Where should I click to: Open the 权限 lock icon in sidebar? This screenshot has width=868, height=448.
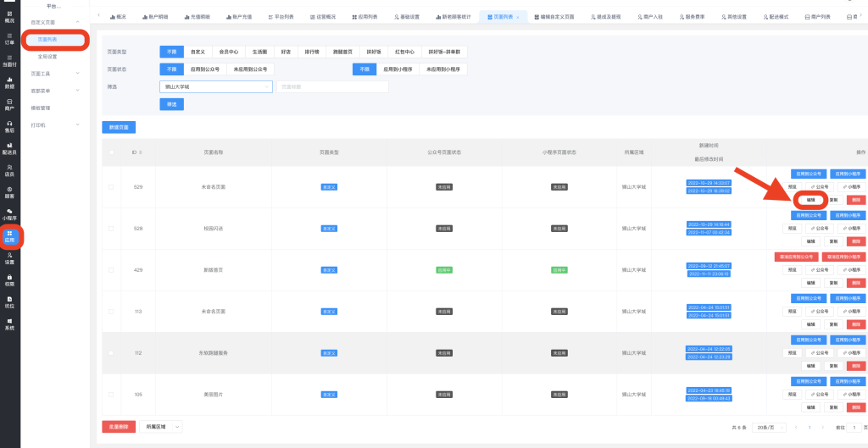(9, 279)
